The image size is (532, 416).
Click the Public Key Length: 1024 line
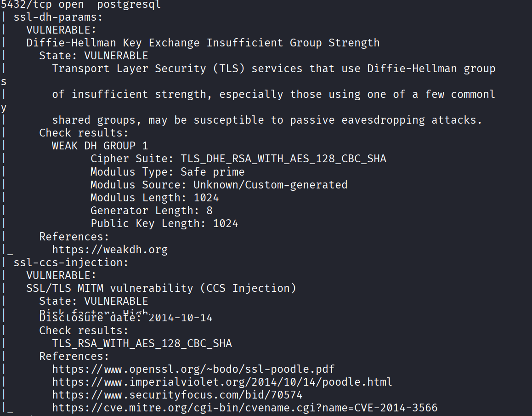(x=164, y=223)
